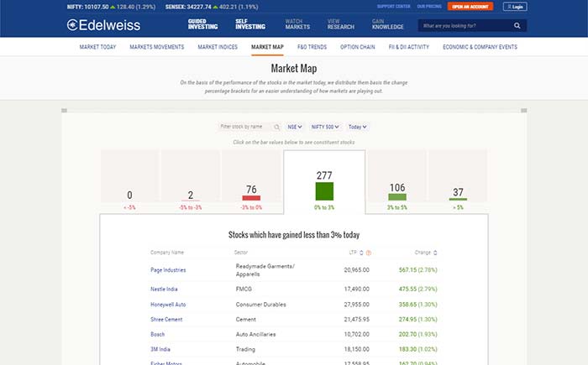Open Watch Markets menu

(x=297, y=24)
